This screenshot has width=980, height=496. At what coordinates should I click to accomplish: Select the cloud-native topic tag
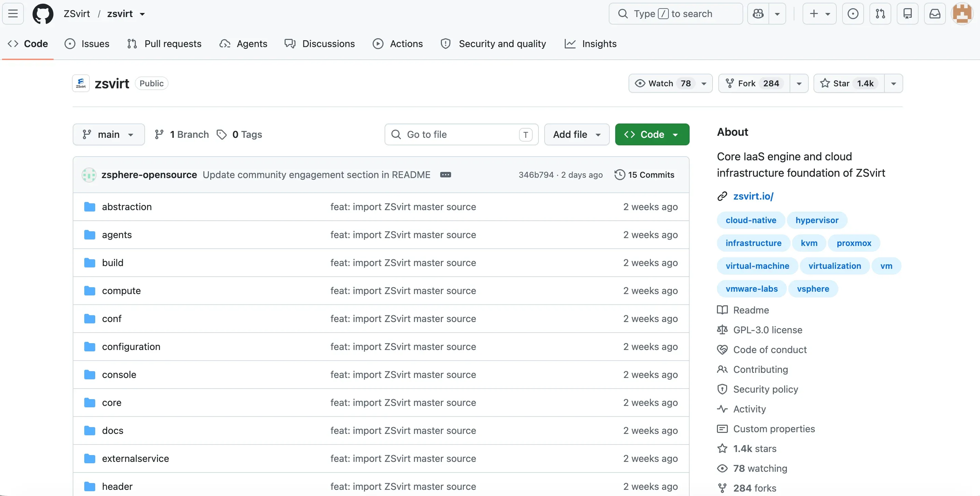coord(751,220)
